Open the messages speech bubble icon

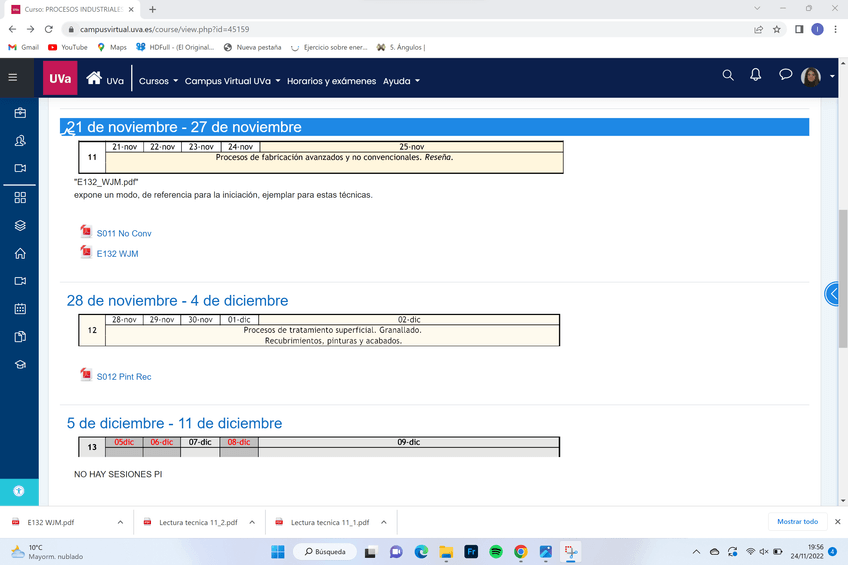786,75
